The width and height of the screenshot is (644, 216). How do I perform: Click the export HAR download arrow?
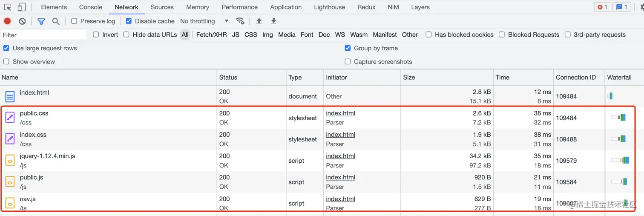pyautogui.click(x=274, y=21)
